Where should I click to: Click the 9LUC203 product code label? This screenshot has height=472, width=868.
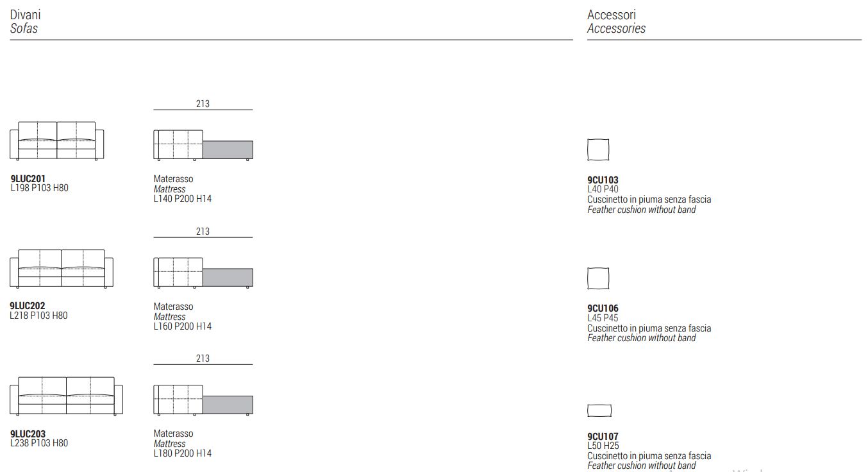pyautogui.click(x=28, y=434)
